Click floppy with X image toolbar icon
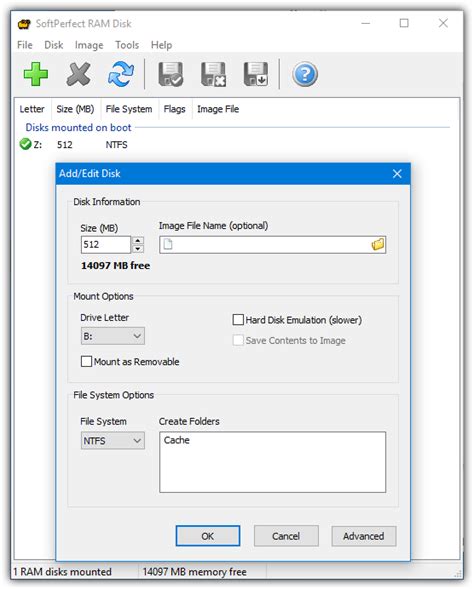474x589 pixels. [x=213, y=74]
